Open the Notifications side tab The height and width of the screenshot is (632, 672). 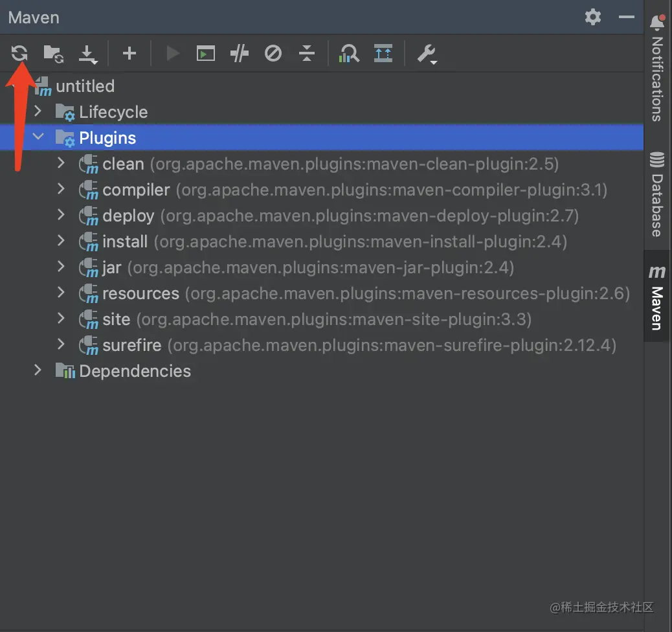[x=657, y=69]
